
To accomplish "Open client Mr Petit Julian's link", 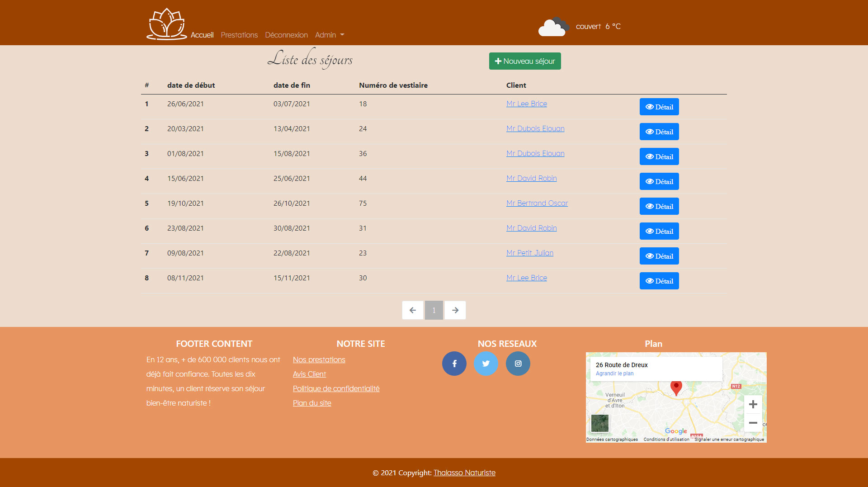I will [530, 253].
